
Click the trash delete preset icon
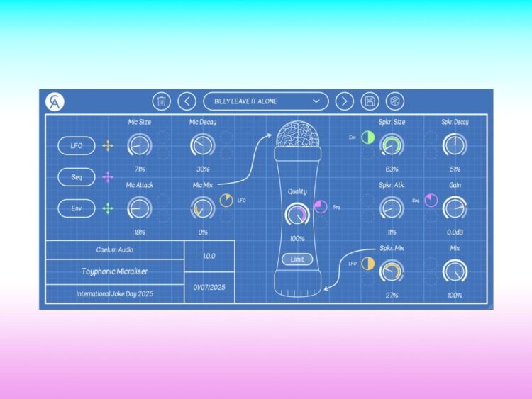coord(162,101)
